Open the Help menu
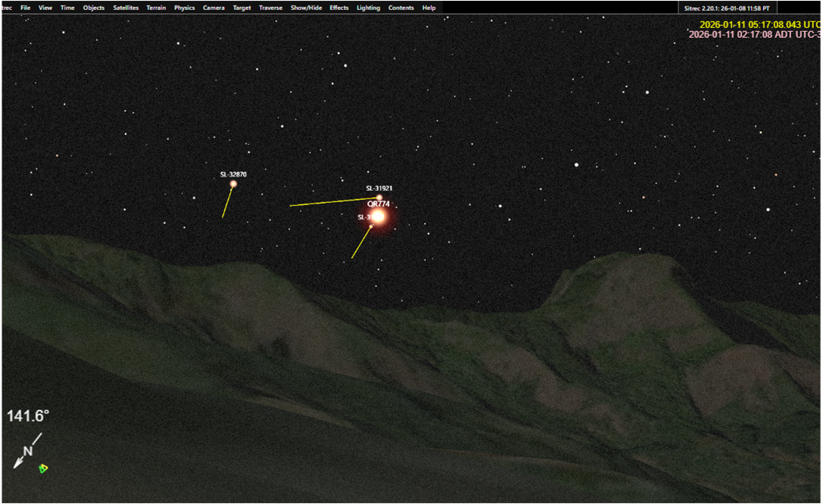 click(x=429, y=8)
